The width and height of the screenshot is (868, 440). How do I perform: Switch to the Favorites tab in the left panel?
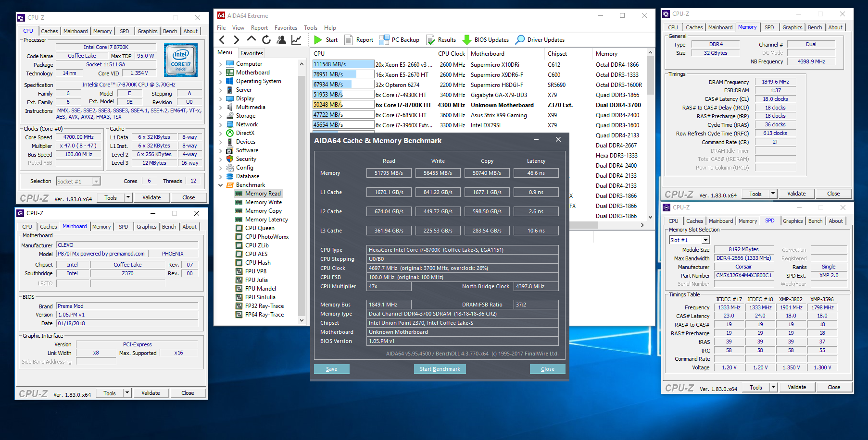tap(252, 53)
